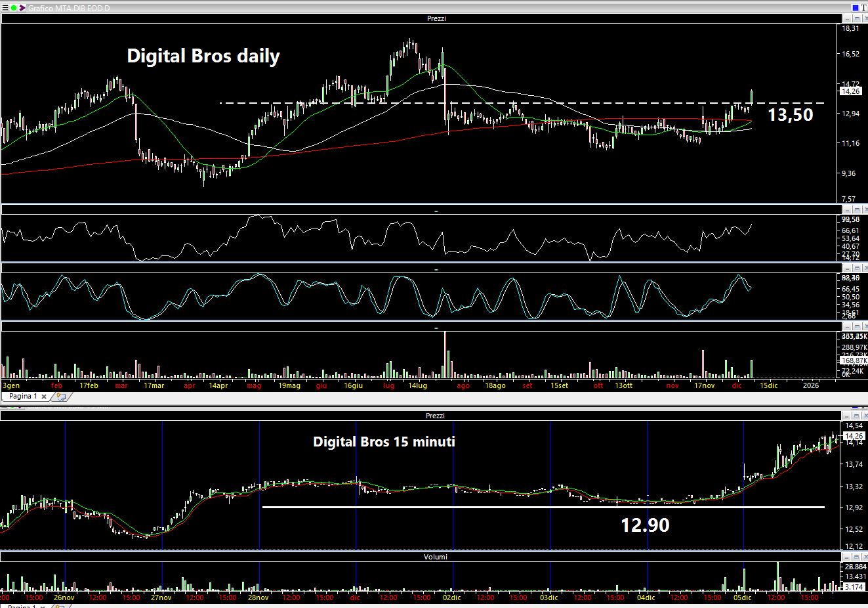Click the 17feb date label
This screenshot has width=868, height=608.
click(x=89, y=385)
